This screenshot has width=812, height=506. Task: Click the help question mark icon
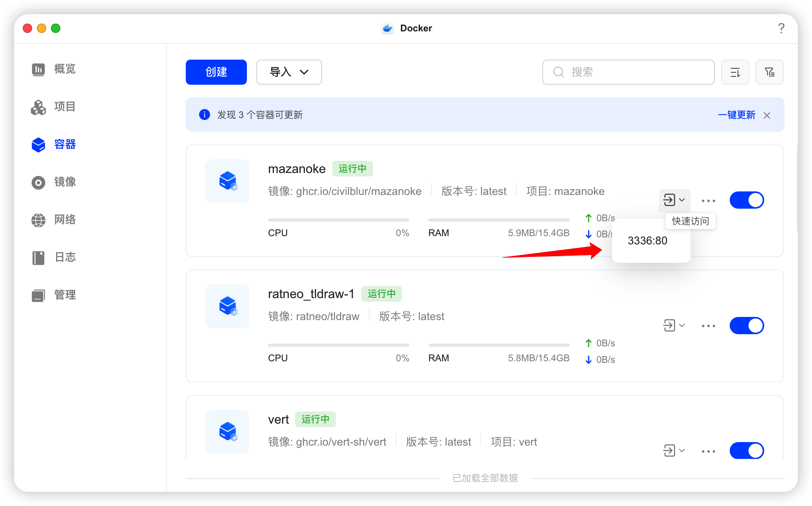point(781,28)
